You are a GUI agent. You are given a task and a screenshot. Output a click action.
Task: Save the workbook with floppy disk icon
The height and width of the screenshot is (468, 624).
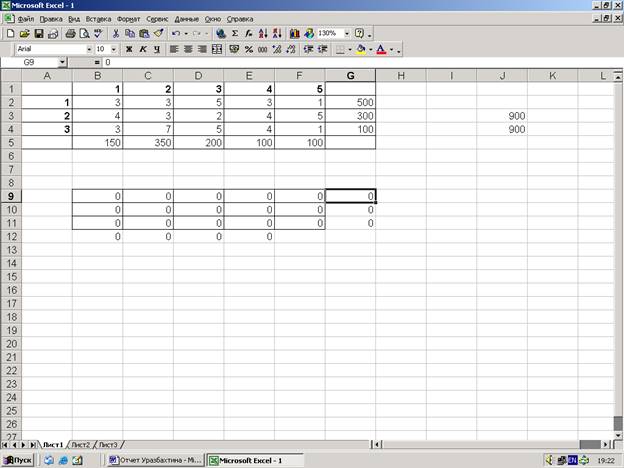[39, 34]
